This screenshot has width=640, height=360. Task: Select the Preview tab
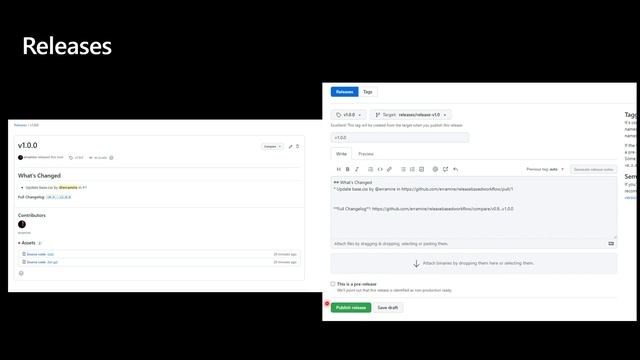click(366, 154)
